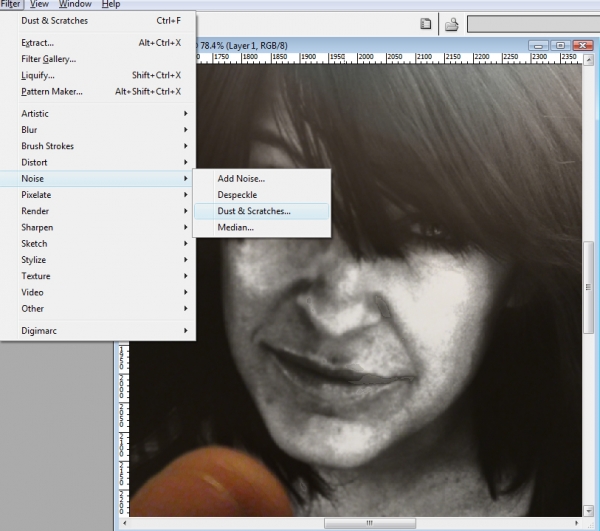Open the Help menu

click(111, 4)
